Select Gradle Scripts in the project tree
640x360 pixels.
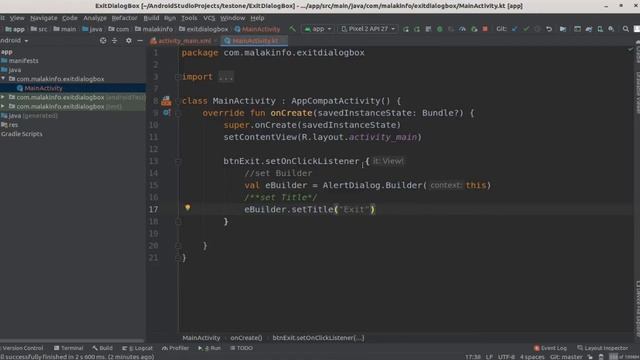coord(22,134)
